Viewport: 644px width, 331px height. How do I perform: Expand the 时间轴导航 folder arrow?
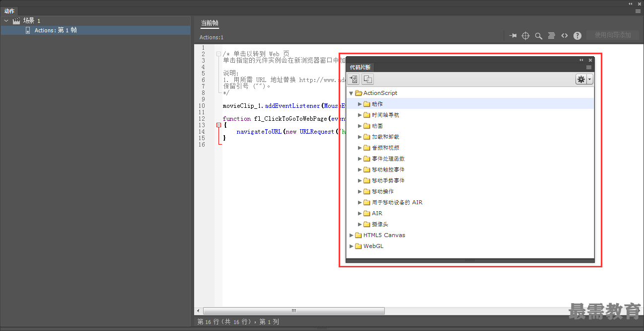pos(360,115)
